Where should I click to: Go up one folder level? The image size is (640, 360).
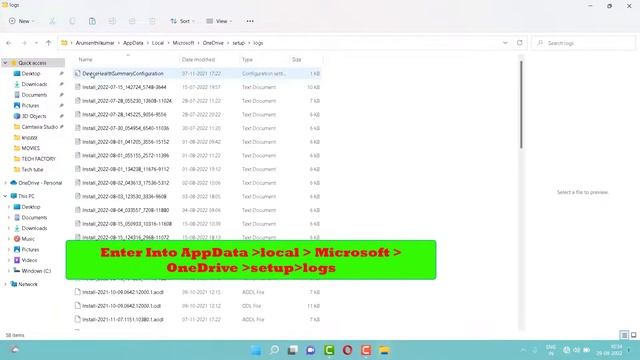pos(49,43)
